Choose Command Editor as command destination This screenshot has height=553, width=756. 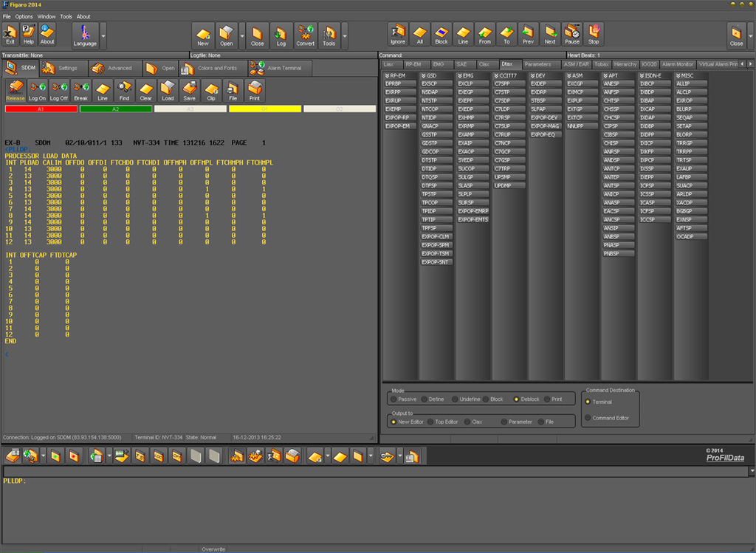click(588, 418)
